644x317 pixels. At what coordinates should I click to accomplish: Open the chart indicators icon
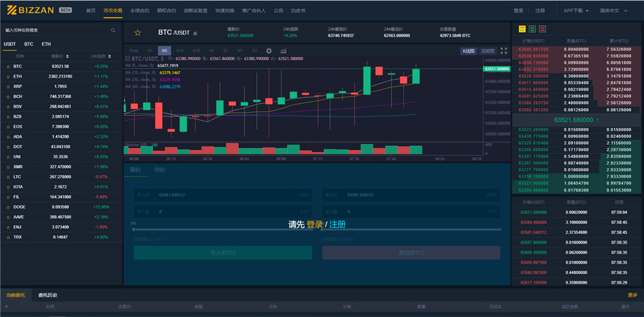284,51
